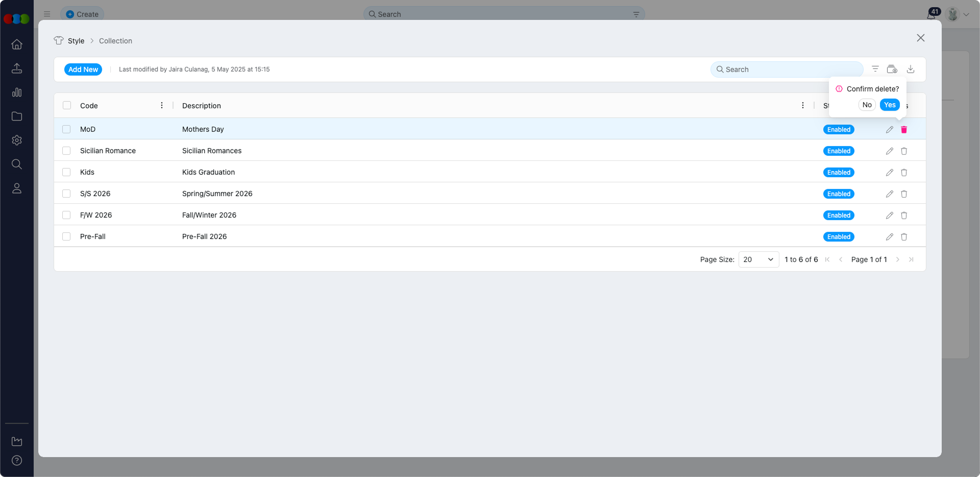This screenshot has width=980, height=477.
Task: Go to Style in the breadcrumb
Action: 76,41
